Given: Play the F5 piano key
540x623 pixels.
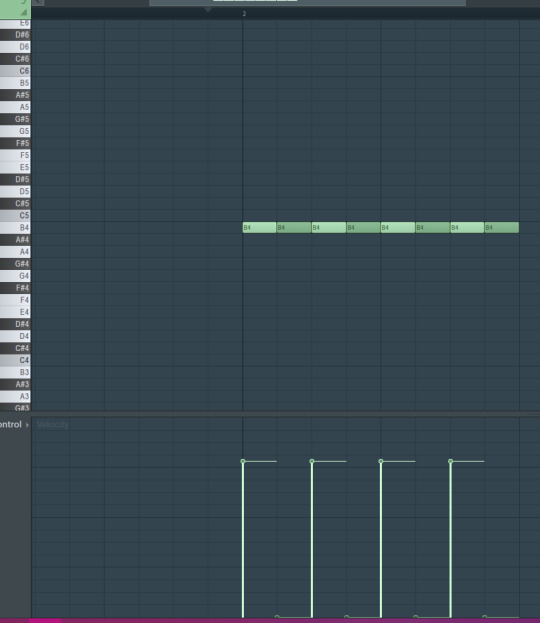Looking at the screenshot, I should pyautogui.click(x=15, y=155).
